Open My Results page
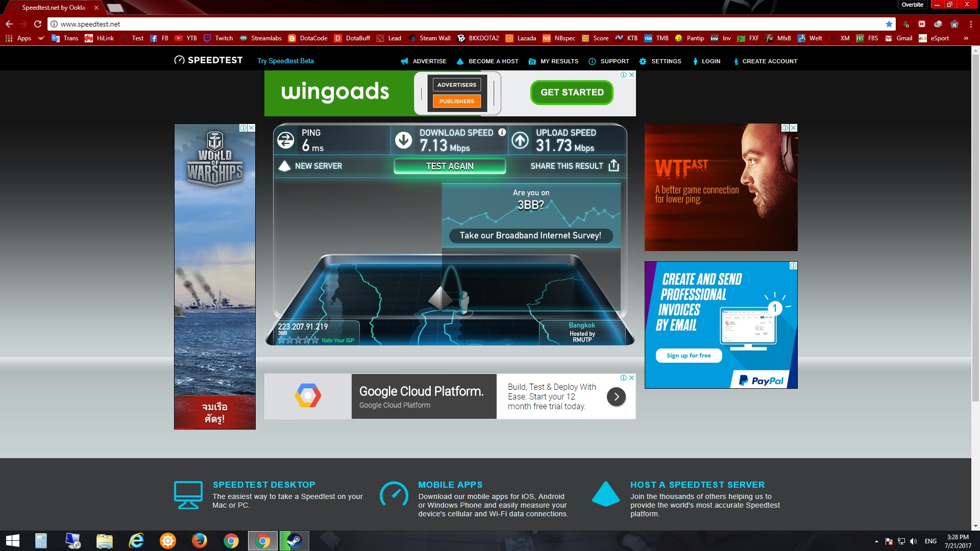This screenshot has height=551, width=980. [553, 61]
